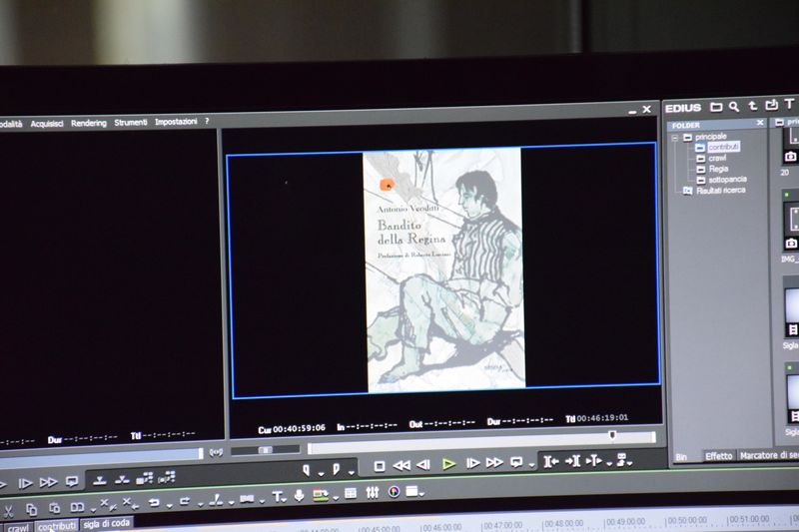Viewport: 799px width, 532px height.
Task: Click the add clip to bin icon
Action: pyautogui.click(x=144, y=478)
